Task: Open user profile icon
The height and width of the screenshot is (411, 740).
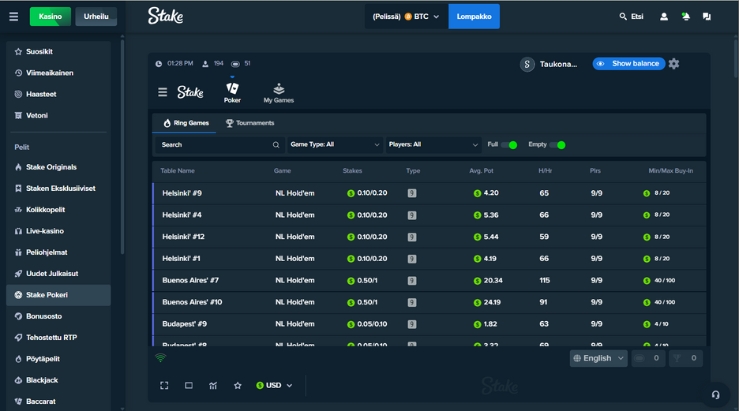Action: coord(664,17)
